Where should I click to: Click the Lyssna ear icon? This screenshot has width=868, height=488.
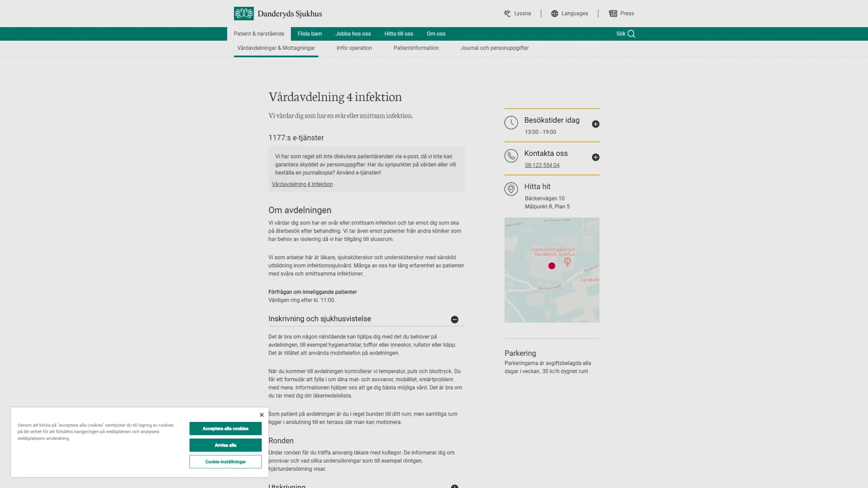click(507, 14)
